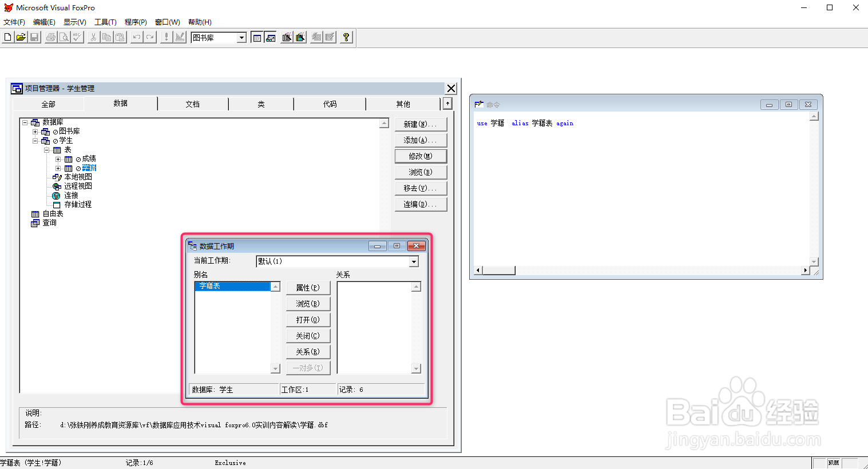This screenshot has height=469, width=868.
Task: Switch to the 全部 tab in Project Manager
Action: 48,104
